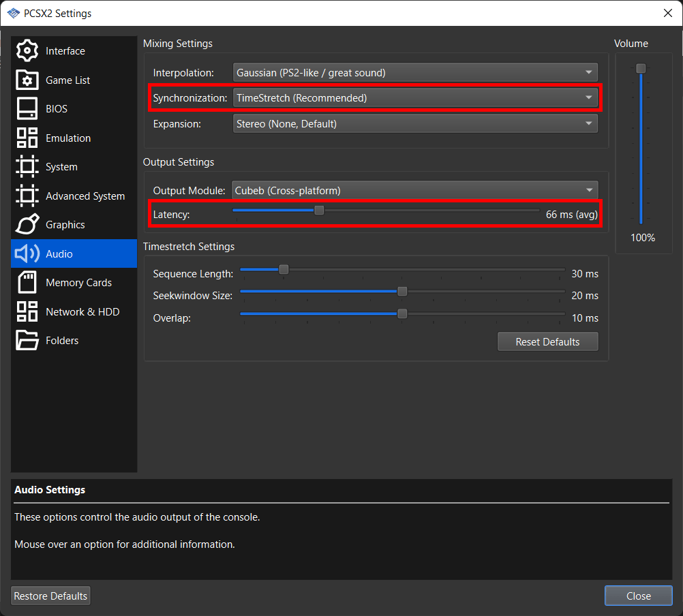
Task: Close the PCSX2 Settings window
Action: 668,13
